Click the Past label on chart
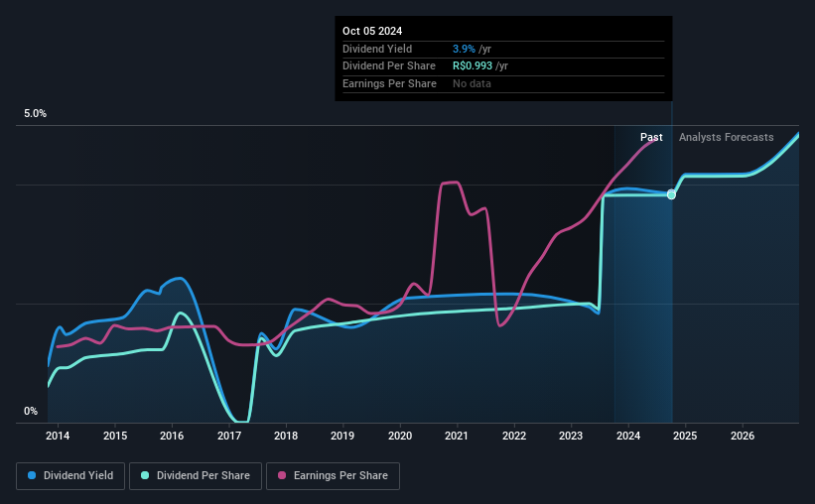Screen dimensions: 815x504 [651, 137]
